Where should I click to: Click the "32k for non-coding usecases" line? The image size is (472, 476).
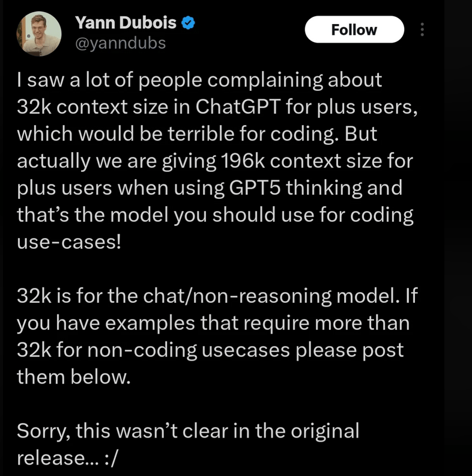210,350
